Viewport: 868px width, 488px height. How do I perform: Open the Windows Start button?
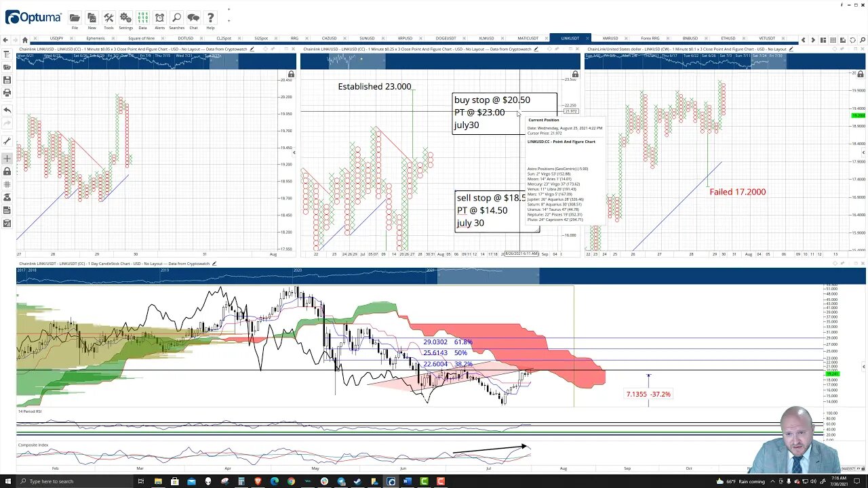click(x=8, y=481)
